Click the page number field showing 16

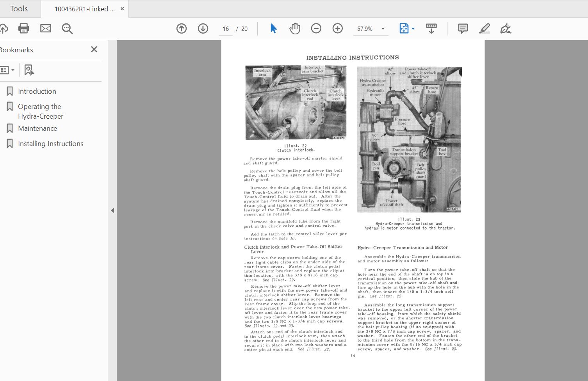click(x=226, y=29)
